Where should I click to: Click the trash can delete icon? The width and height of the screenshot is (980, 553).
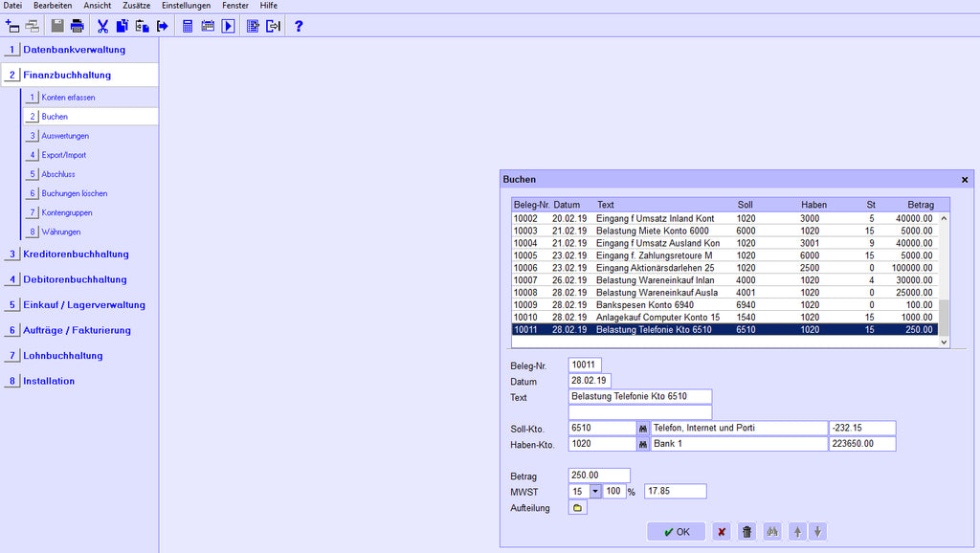click(747, 532)
